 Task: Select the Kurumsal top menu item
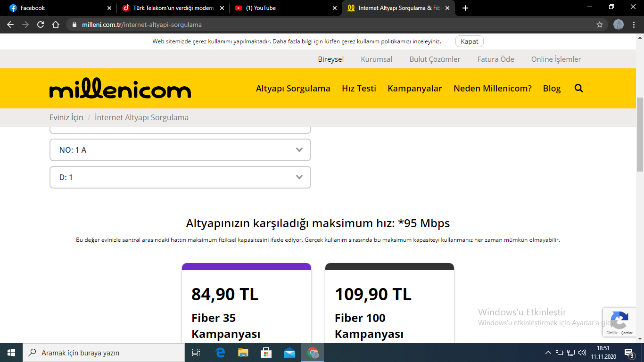point(377,59)
